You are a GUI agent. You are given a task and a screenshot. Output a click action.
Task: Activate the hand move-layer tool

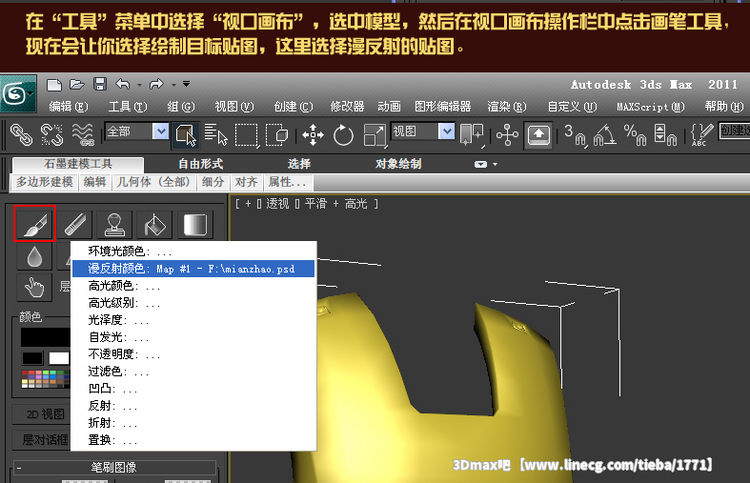[x=35, y=288]
